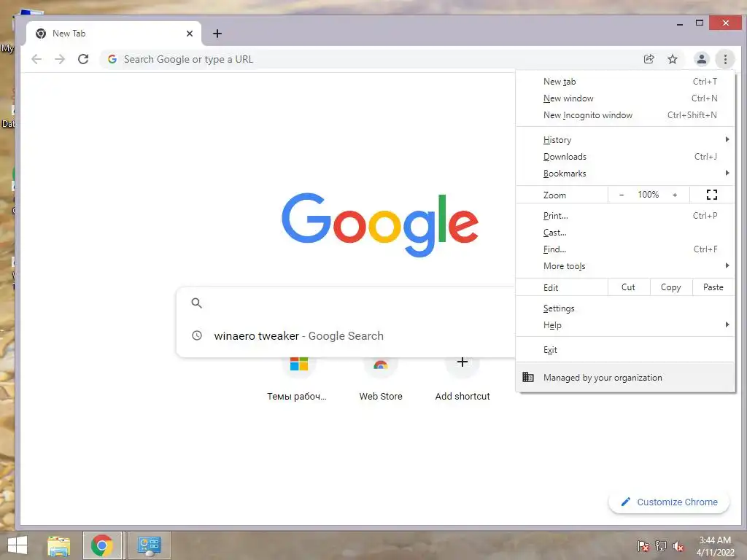Click the muted speaker tray icon

click(678, 546)
